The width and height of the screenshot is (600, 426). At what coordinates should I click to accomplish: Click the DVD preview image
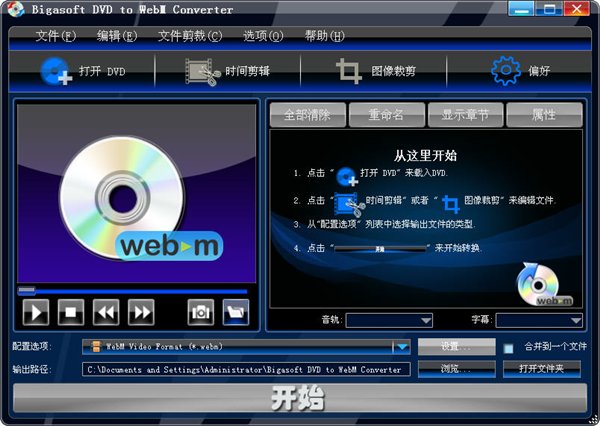(137, 194)
